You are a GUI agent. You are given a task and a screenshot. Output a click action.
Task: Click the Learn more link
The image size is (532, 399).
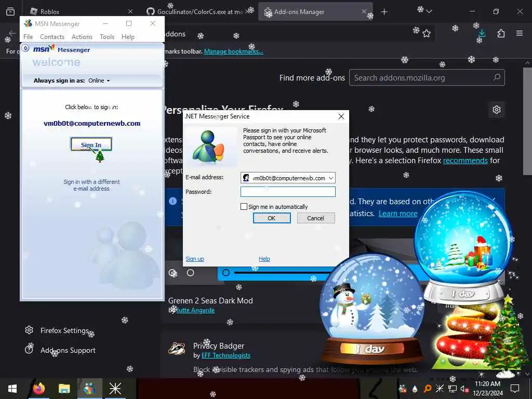pos(397,214)
